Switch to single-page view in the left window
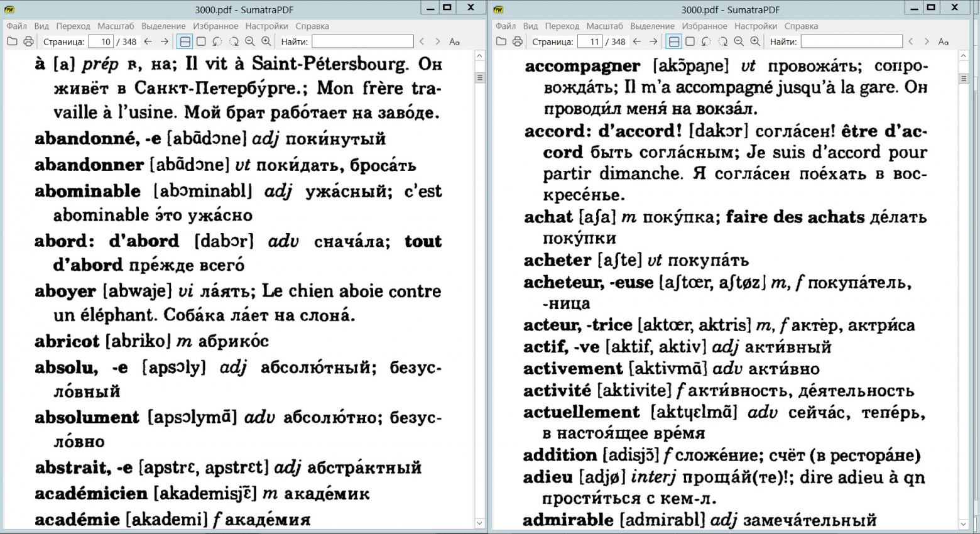 click(201, 41)
